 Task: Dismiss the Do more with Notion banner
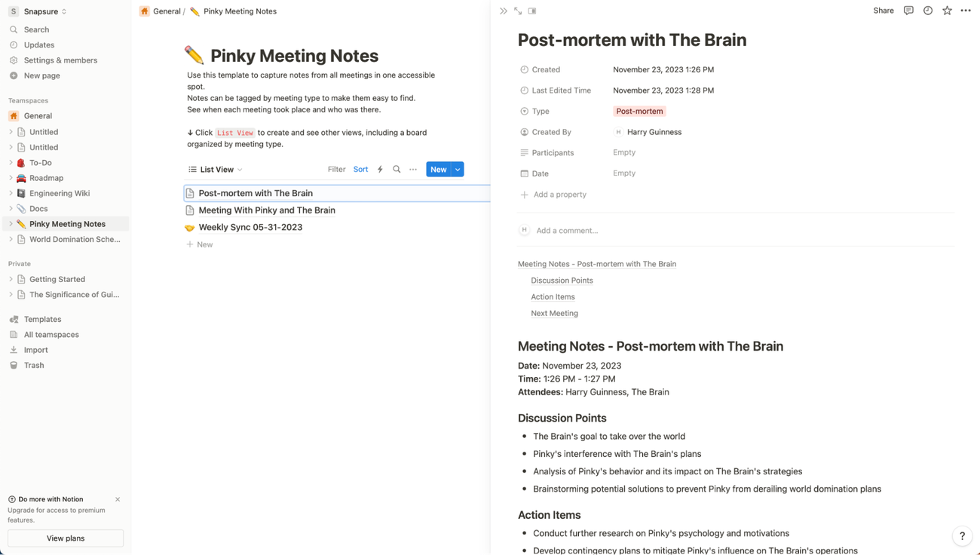[x=118, y=499]
